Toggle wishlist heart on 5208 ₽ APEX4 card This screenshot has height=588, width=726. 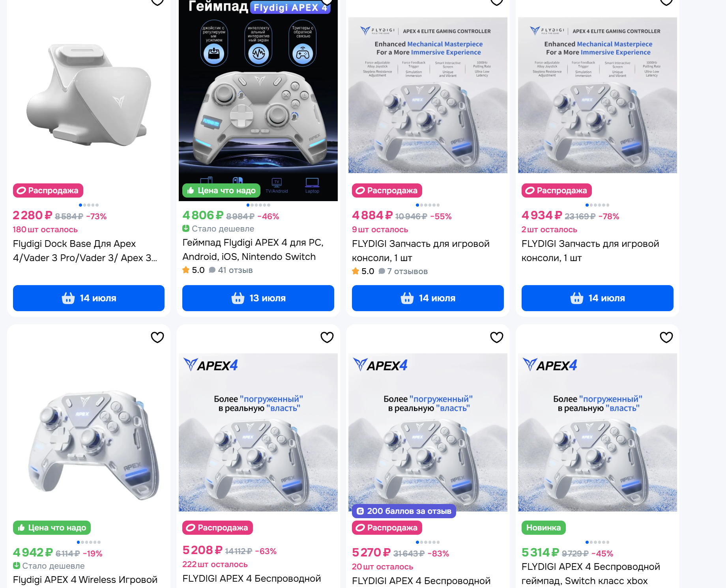[x=327, y=337]
